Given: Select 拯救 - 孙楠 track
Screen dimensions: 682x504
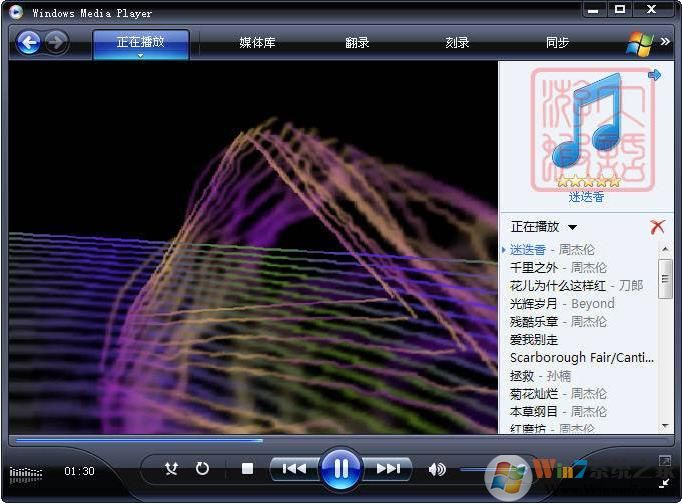Looking at the screenshot, I should 540,376.
